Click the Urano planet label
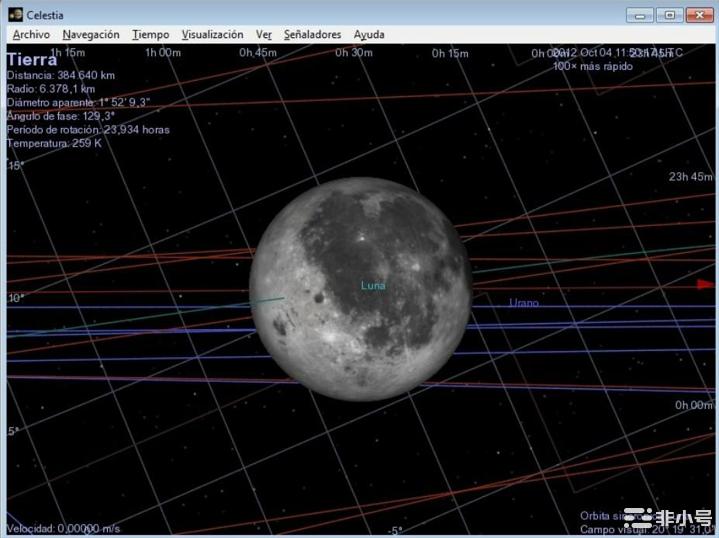 (x=523, y=303)
